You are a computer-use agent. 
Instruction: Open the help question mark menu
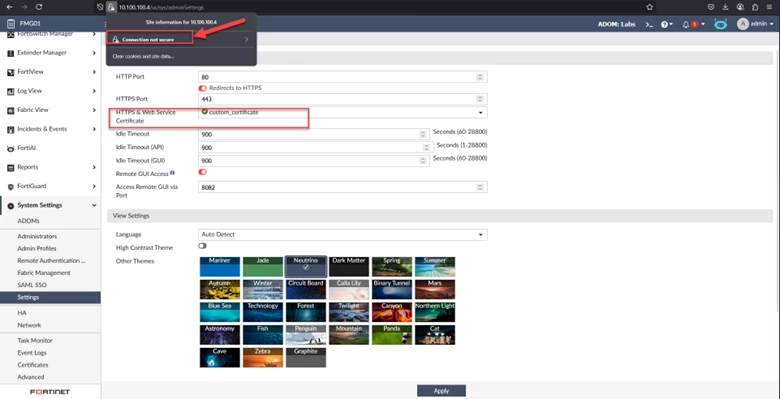pos(667,24)
